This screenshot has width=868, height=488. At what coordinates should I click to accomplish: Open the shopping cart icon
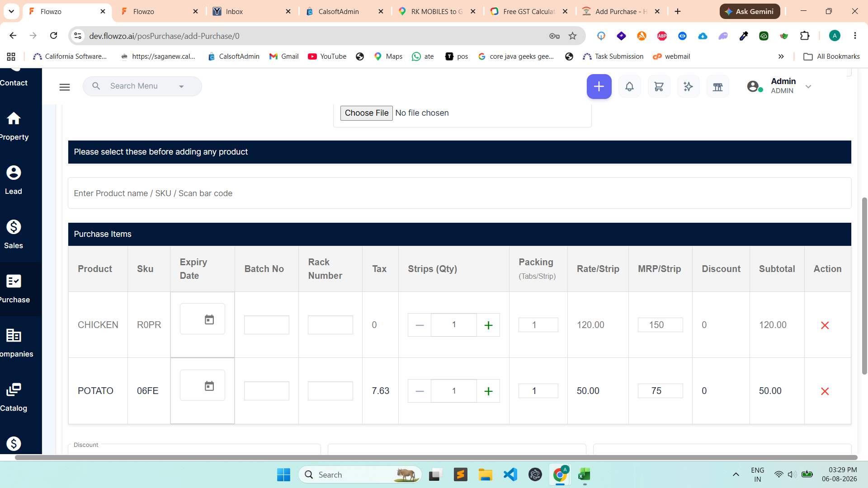click(x=659, y=86)
